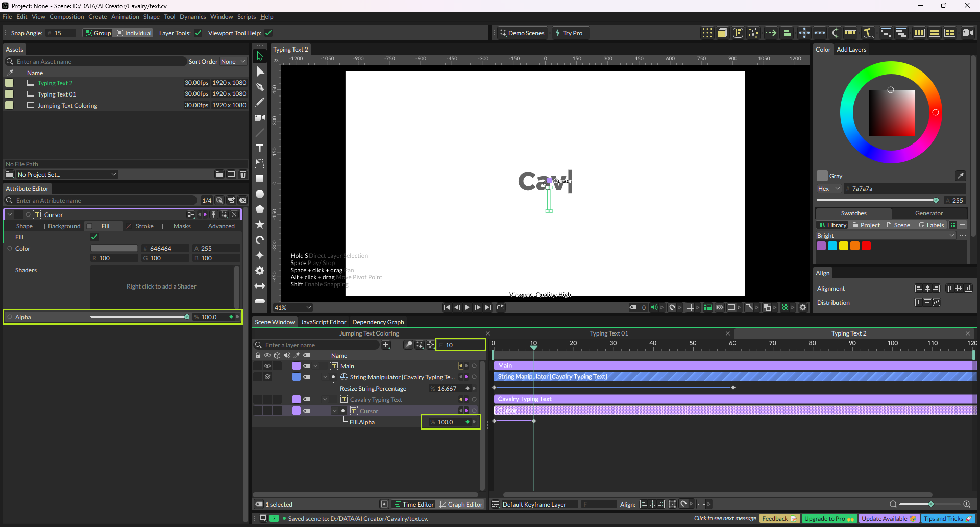The image size is (980, 527).
Task: Click the color eyedropper icon
Action: pyautogui.click(x=960, y=176)
